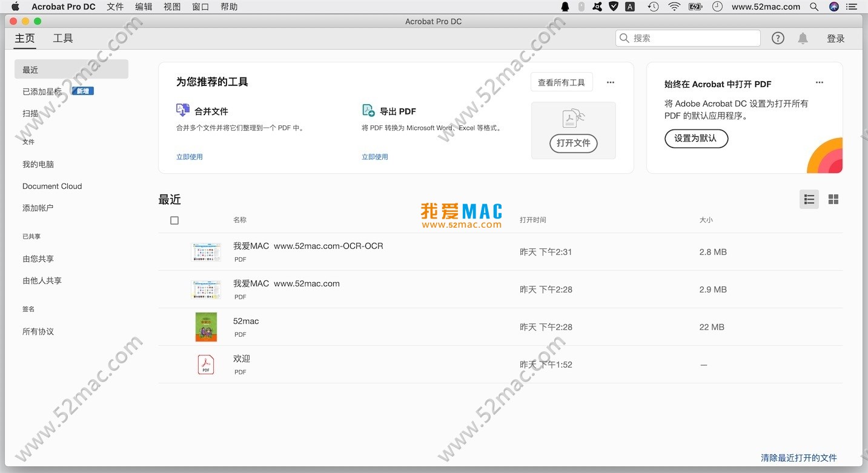868x473 pixels.
Task: Click the search magnifier icon in search box
Action: (624, 38)
